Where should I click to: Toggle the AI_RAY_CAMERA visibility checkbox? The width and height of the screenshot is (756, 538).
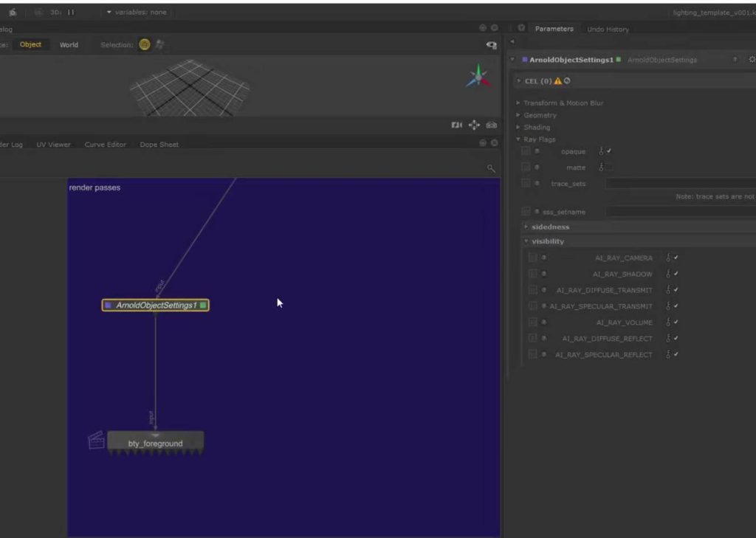pyautogui.click(x=676, y=258)
